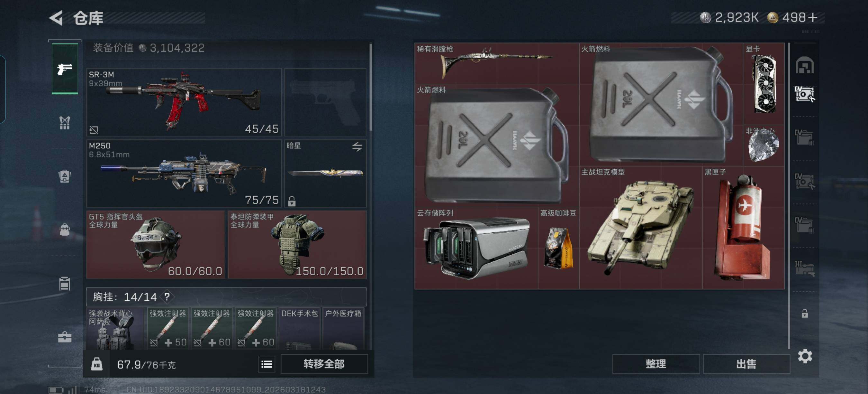The width and height of the screenshot is (868, 394).
Task: Swap the 暗星 melee weapon
Action: pyautogui.click(x=357, y=147)
